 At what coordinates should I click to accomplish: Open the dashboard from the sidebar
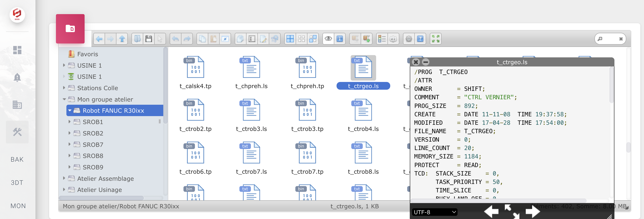coord(17,50)
